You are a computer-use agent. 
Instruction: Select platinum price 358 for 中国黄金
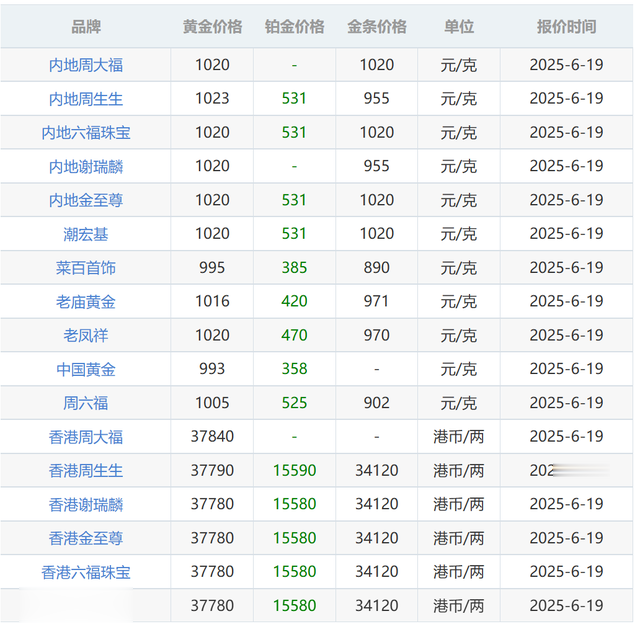click(294, 369)
